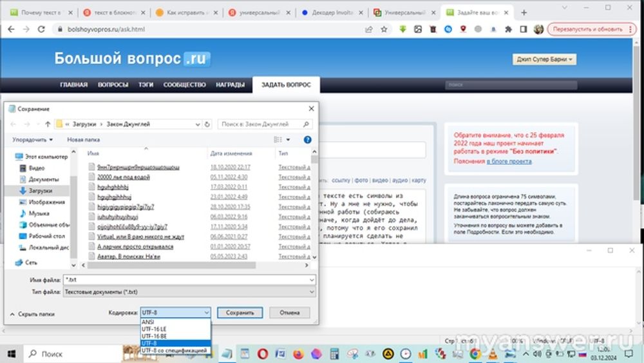This screenshot has width=644, height=363.
Task: Reload page using browser refresh icon
Action: coord(42,29)
